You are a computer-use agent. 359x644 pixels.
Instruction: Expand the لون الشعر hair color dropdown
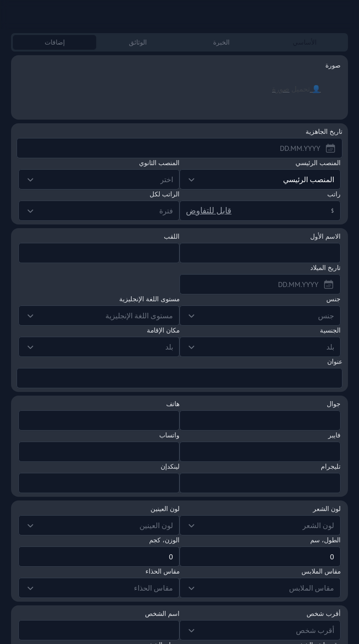[x=260, y=525]
